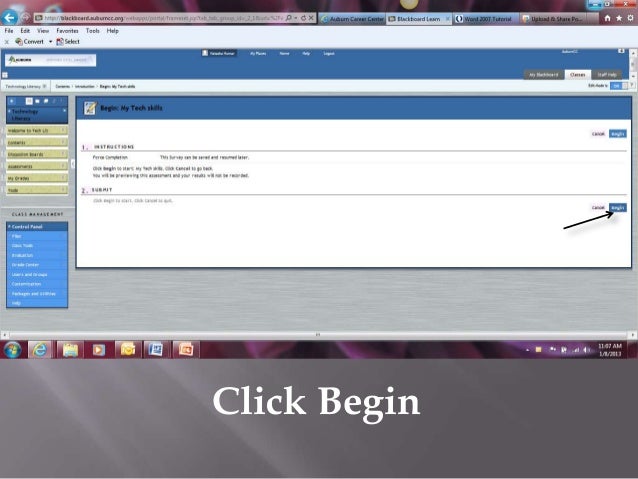Open Windows Explorer from the taskbar

(70, 350)
